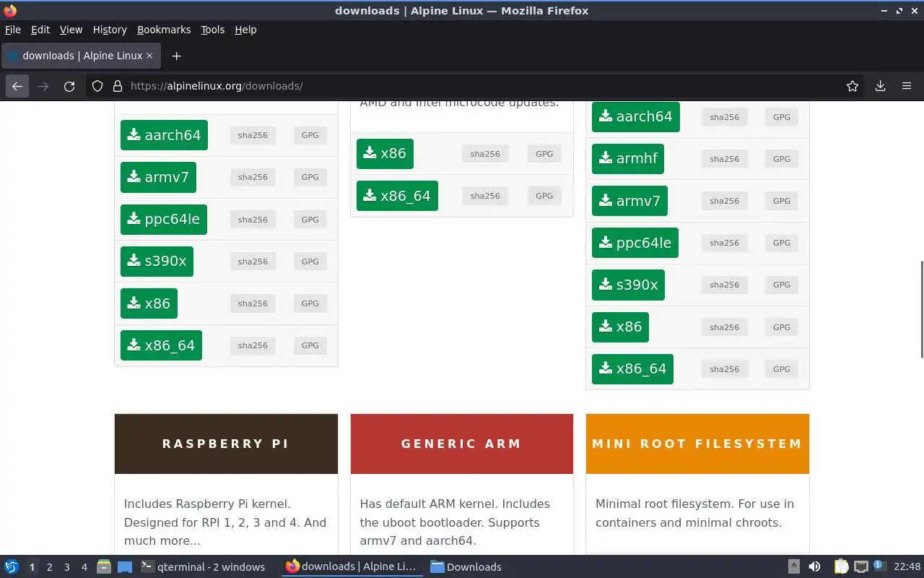Open a new tab with the plus button
The width and height of the screenshot is (924, 578).
pos(176,56)
